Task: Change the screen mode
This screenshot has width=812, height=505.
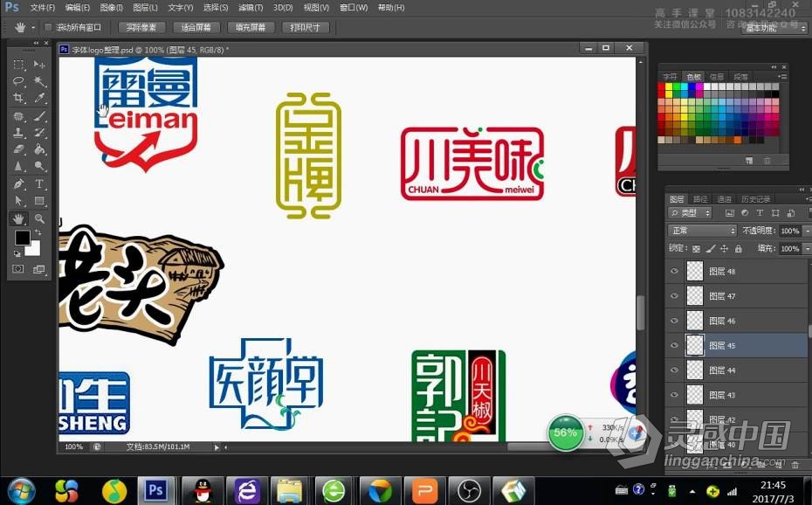Action: [39, 269]
